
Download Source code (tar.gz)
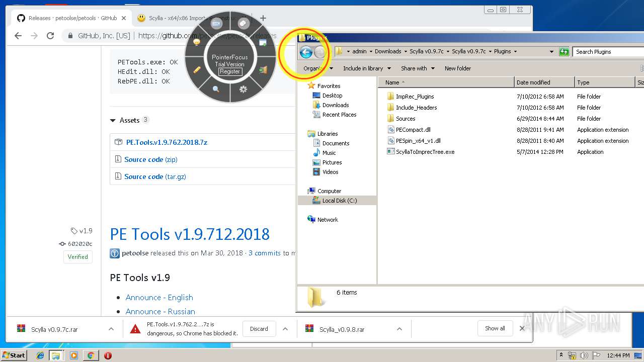155,176
